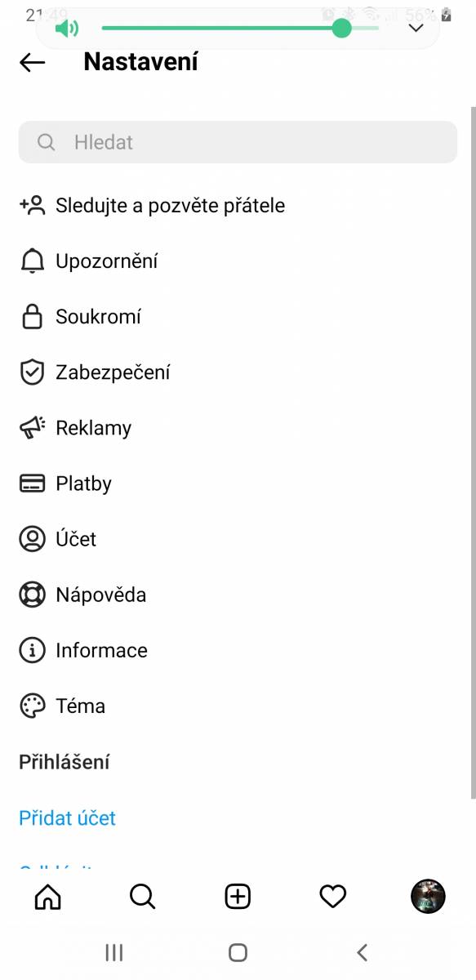This screenshot has width=476, height=980.
Task: Adjust the media volume slider
Action: pos(240,29)
